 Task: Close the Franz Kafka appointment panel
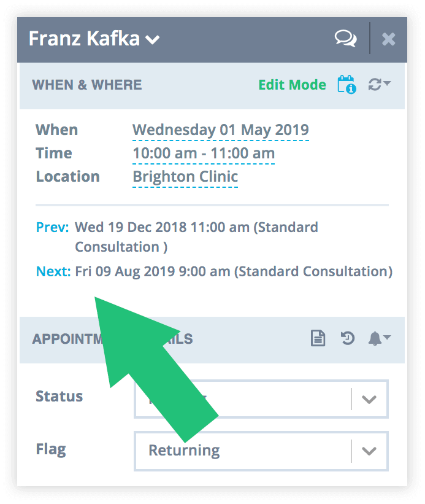pyautogui.click(x=388, y=39)
